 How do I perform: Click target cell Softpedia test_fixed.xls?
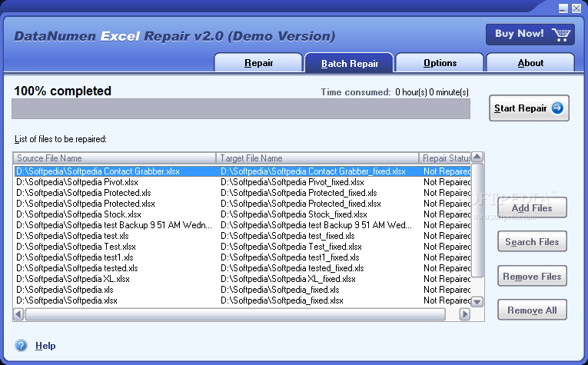pos(287,236)
